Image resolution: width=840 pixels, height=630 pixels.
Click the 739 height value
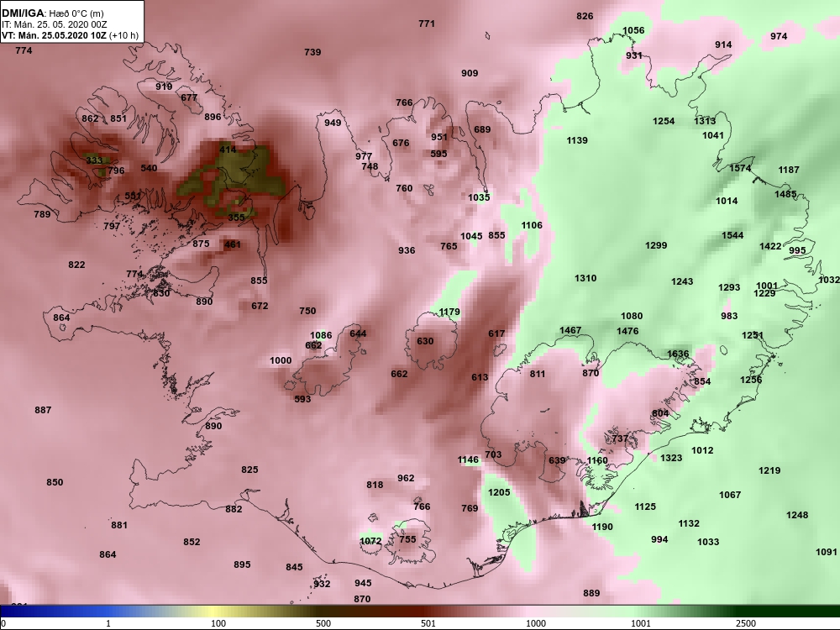(312, 52)
